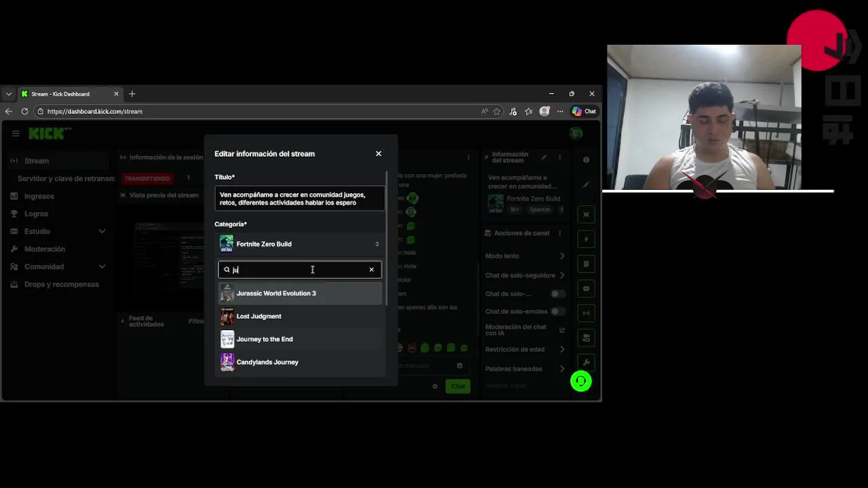The image size is (868, 488).
Task: Click the read aloud icon in address bar
Action: coord(484,111)
